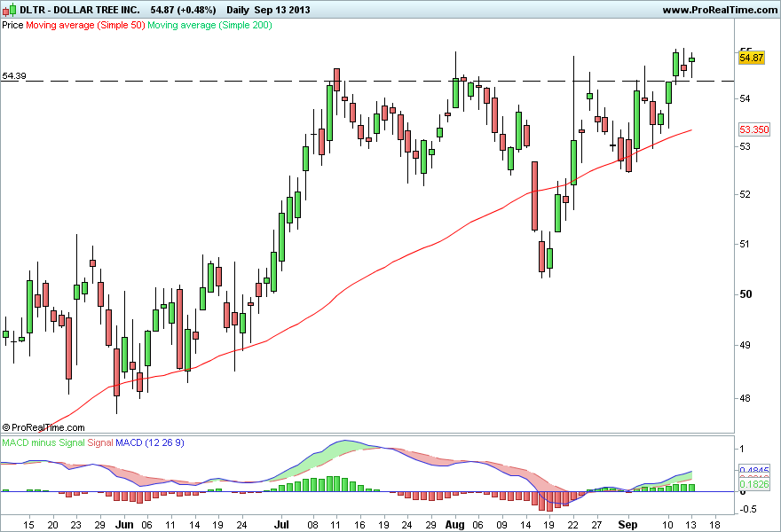Select the MACD (12 26 9) legend
The width and height of the screenshot is (781, 532).
point(150,442)
